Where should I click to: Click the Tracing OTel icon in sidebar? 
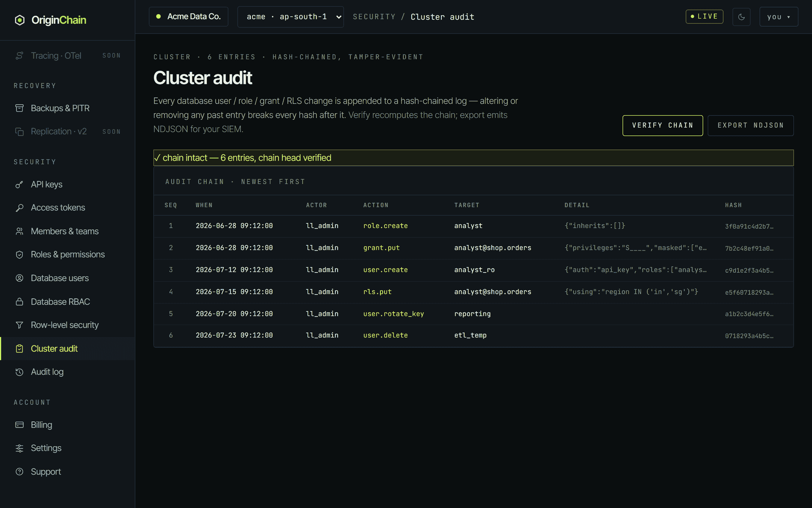(20, 56)
